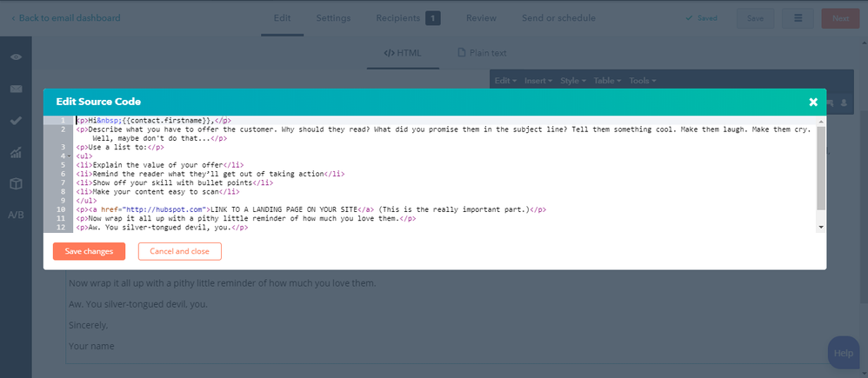Click 'Your name' text in email body
Screen dimensions: 868x378
[91, 347]
